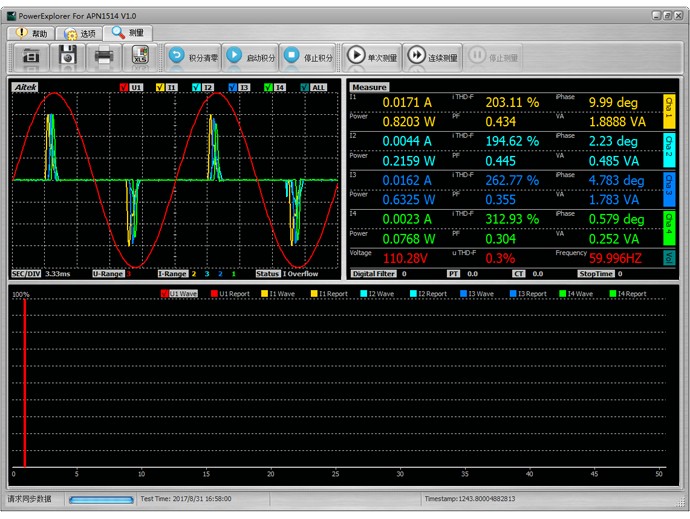Check the ALL channels checkbox
Image resolution: width=690 pixels, height=519 pixels.
[305, 88]
